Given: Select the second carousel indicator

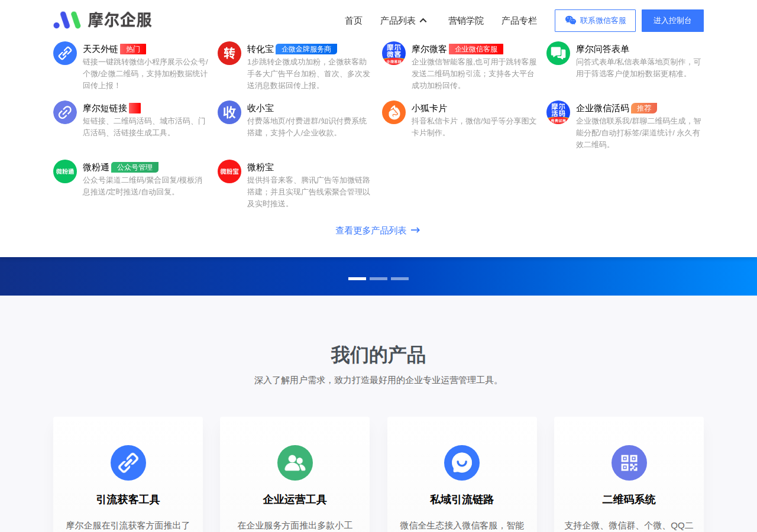Looking at the screenshot, I should 378,278.
